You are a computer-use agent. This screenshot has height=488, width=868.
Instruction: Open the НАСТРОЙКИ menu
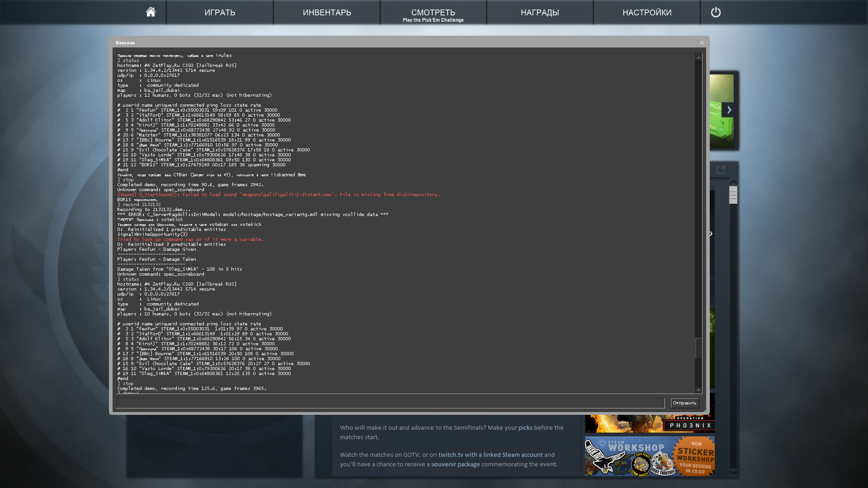646,12
